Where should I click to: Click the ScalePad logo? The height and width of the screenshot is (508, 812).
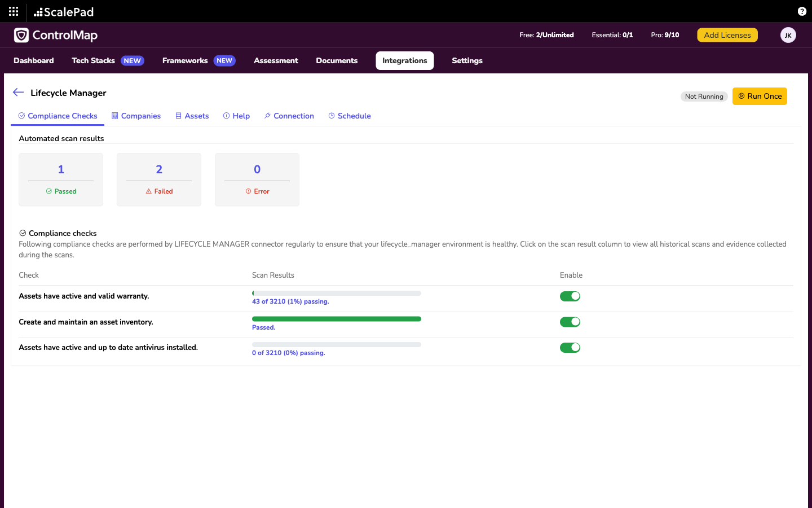64,12
